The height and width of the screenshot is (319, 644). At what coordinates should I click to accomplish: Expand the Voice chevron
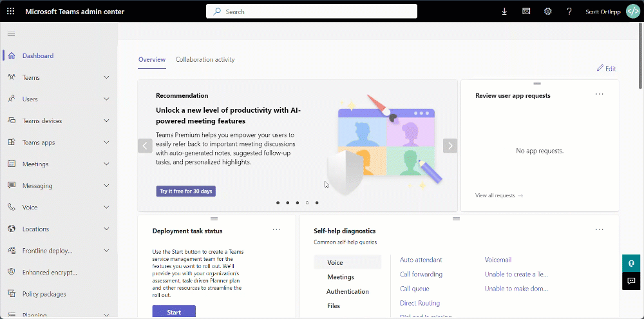click(106, 207)
